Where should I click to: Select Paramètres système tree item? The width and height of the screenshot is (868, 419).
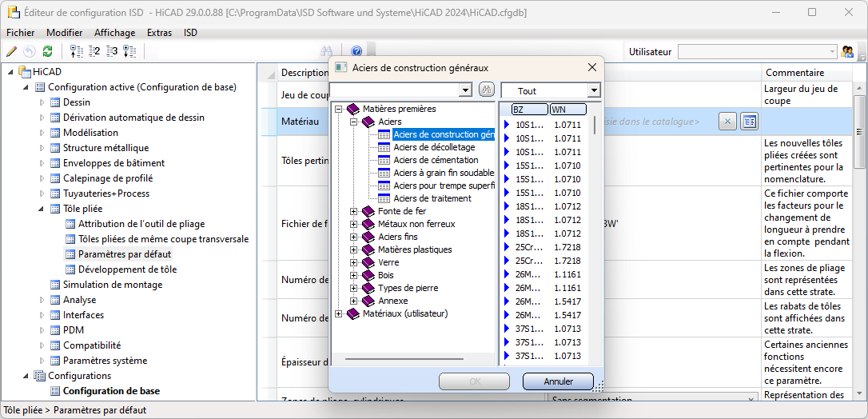tap(106, 361)
